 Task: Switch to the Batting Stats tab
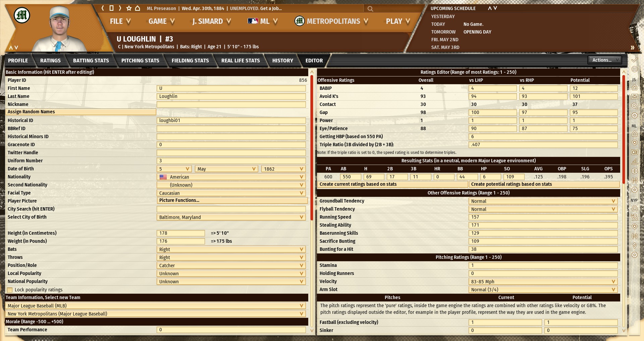click(91, 61)
